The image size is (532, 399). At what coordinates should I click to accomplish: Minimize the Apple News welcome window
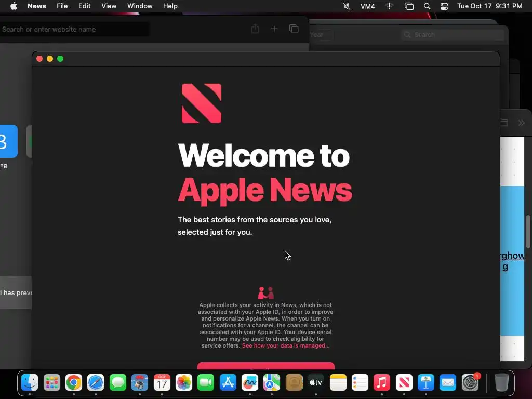[x=50, y=59]
